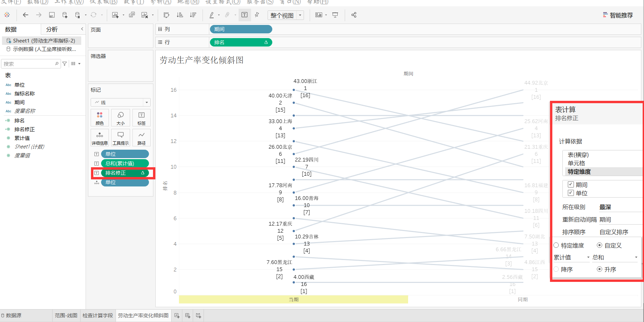Click the add new data source icon
This screenshot has height=322, width=644.
(65, 15)
